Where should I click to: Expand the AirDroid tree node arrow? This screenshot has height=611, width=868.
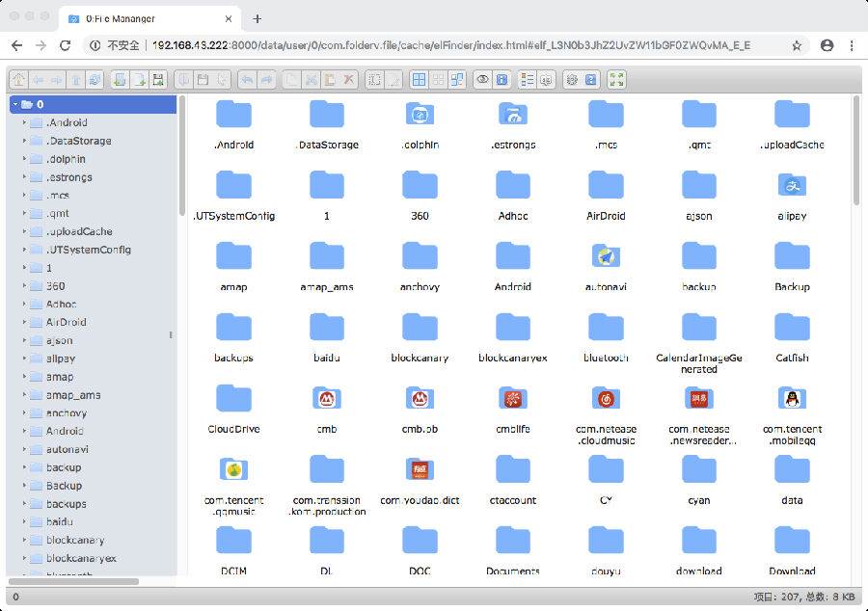coord(24,322)
